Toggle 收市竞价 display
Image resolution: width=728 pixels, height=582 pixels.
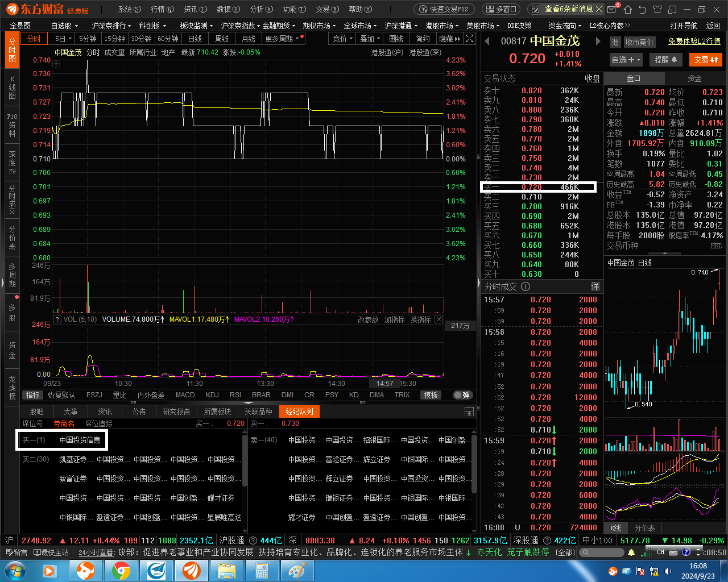click(639, 42)
